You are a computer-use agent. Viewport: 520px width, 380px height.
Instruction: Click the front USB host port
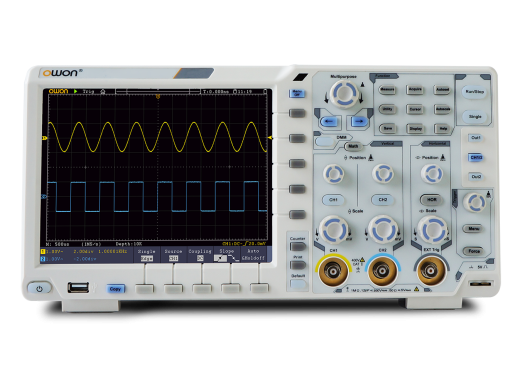pos(78,287)
